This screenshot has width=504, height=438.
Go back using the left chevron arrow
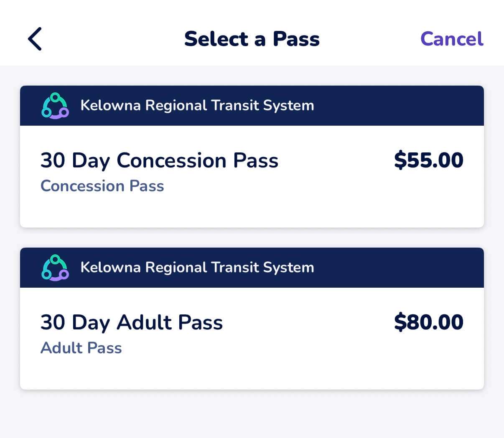click(35, 39)
